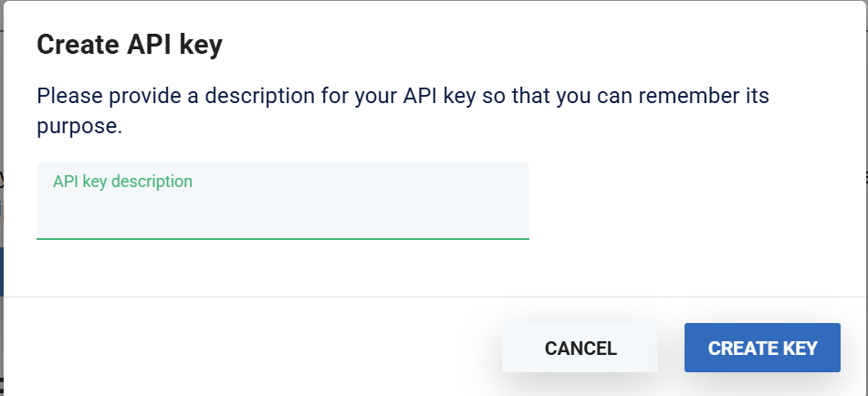Click the 'API key' text in the dialog title
Image resolution: width=868 pixels, height=396 pixels.
pyautogui.click(x=174, y=46)
